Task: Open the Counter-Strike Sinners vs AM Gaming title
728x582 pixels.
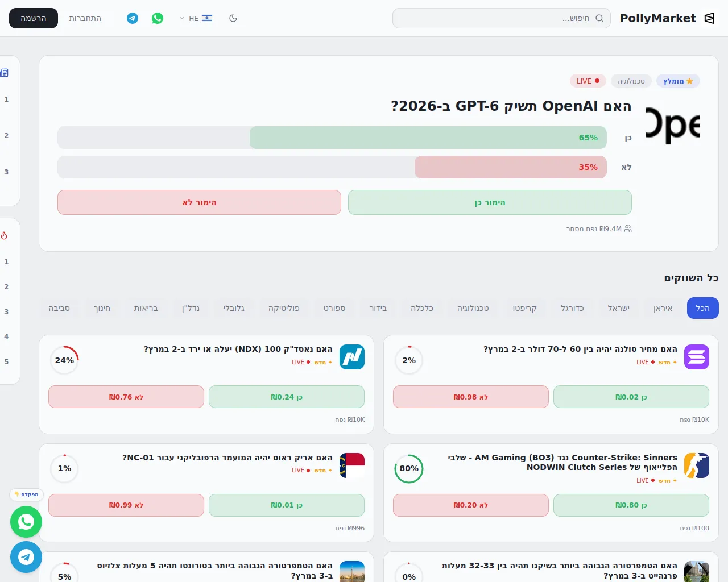Action: [x=562, y=462]
